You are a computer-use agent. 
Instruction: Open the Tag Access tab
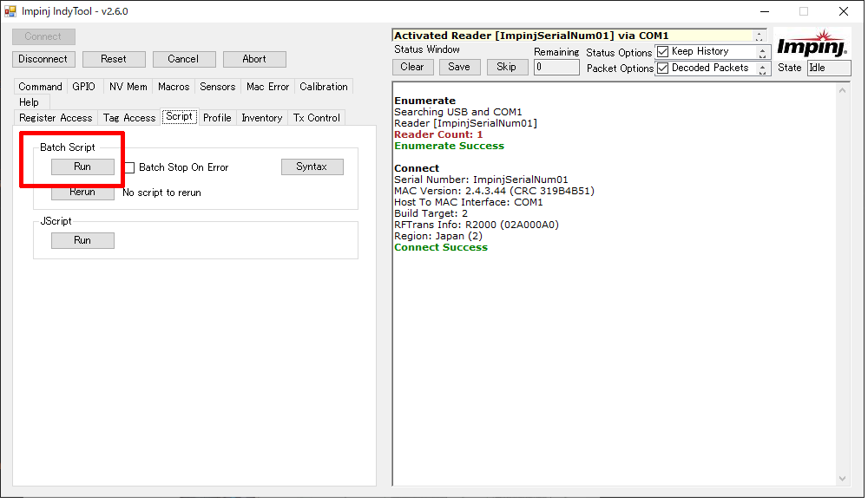pos(130,119)
